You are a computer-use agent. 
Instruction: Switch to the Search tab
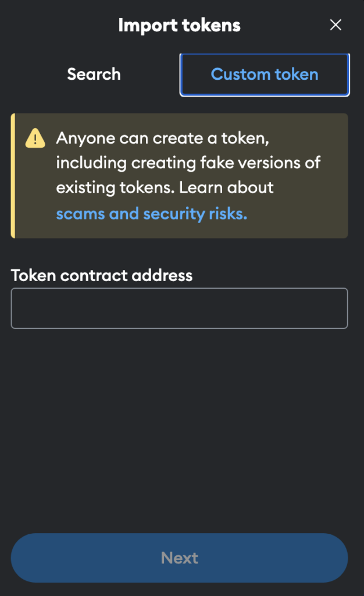coord(94,74)
